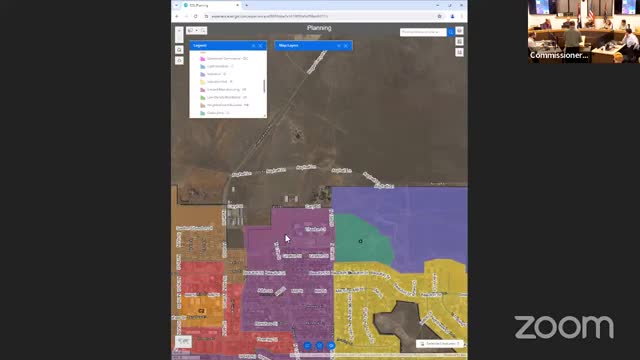The height and width of the screenshot is (360, 640).
Task: Close the Legend panel
Action: [260, 46]
